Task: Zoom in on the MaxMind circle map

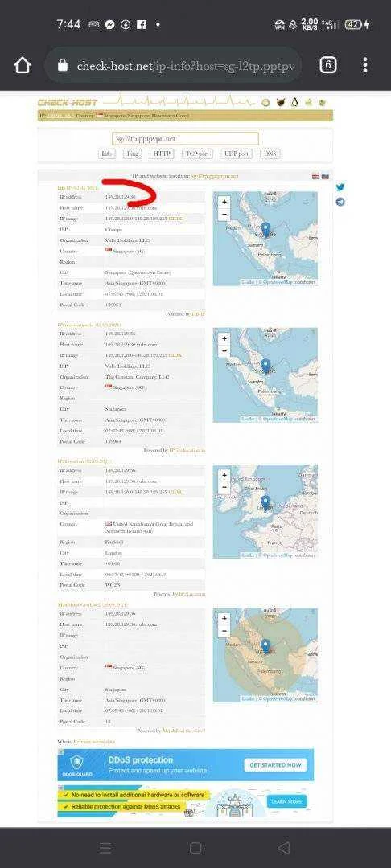Action: coord(224,618)
